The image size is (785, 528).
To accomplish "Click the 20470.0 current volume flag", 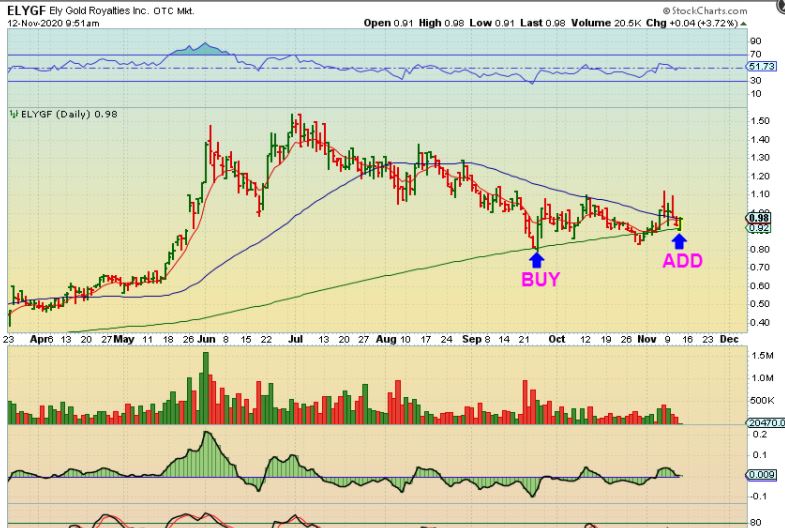I will pos(765,423).
